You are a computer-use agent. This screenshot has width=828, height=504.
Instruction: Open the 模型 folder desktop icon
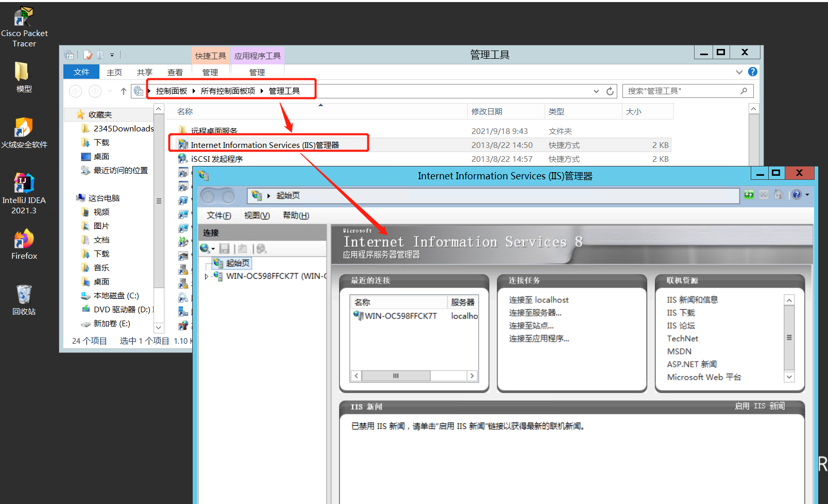24,77
